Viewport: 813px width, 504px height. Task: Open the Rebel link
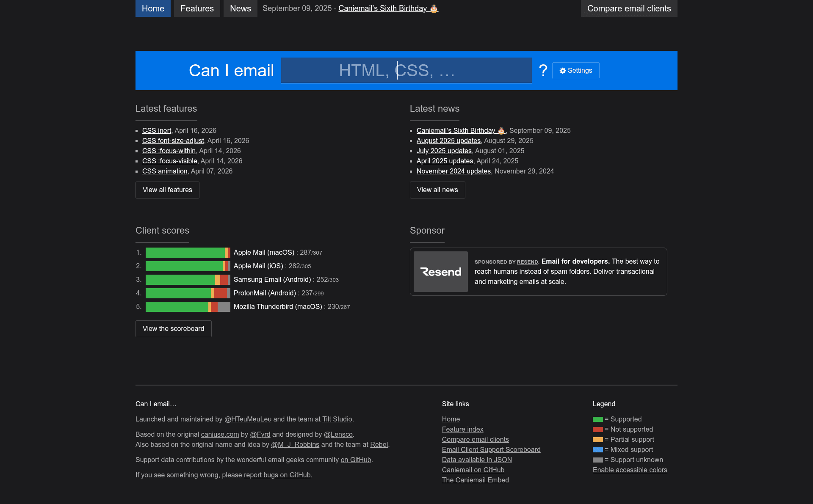(379, 445)
